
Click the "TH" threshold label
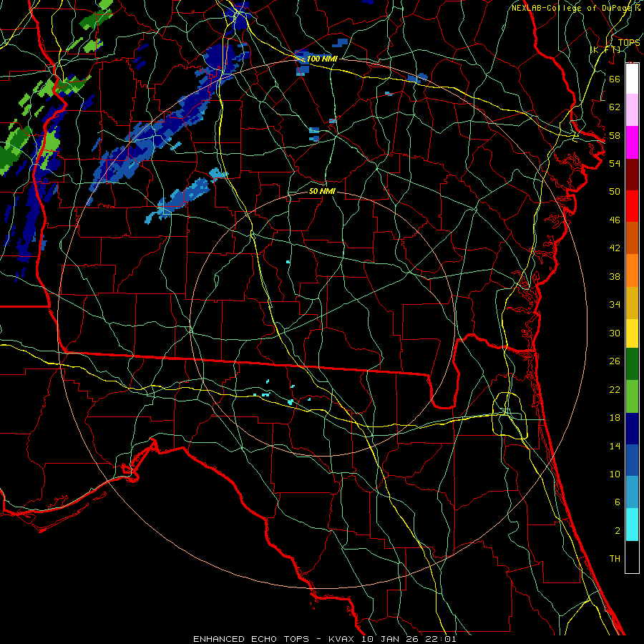point(615,559)
